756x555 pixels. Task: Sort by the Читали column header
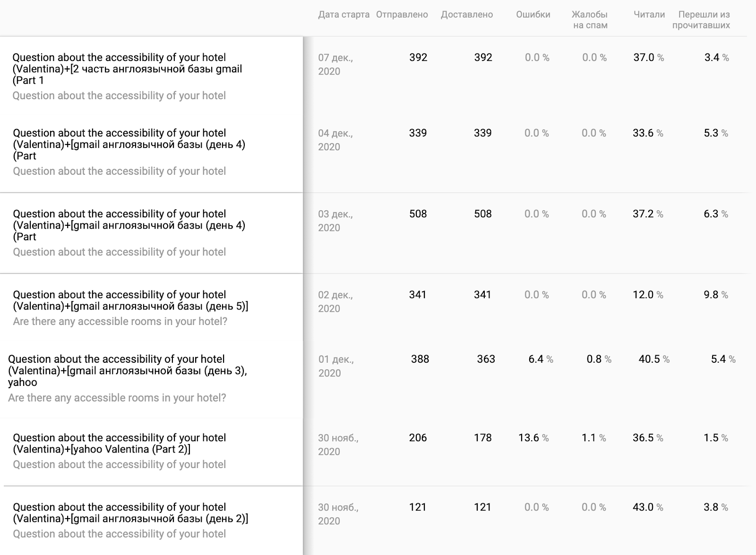tap(649, 15)
